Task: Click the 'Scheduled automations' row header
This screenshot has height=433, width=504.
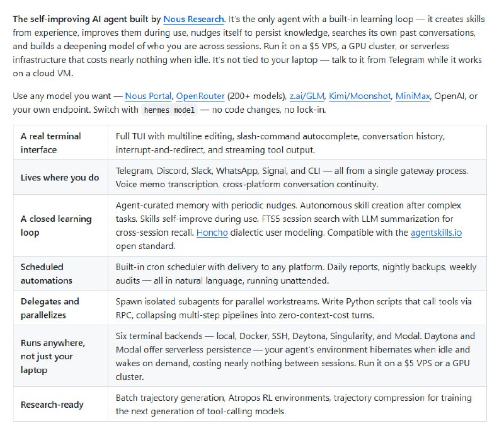Action: coord(47,274)
